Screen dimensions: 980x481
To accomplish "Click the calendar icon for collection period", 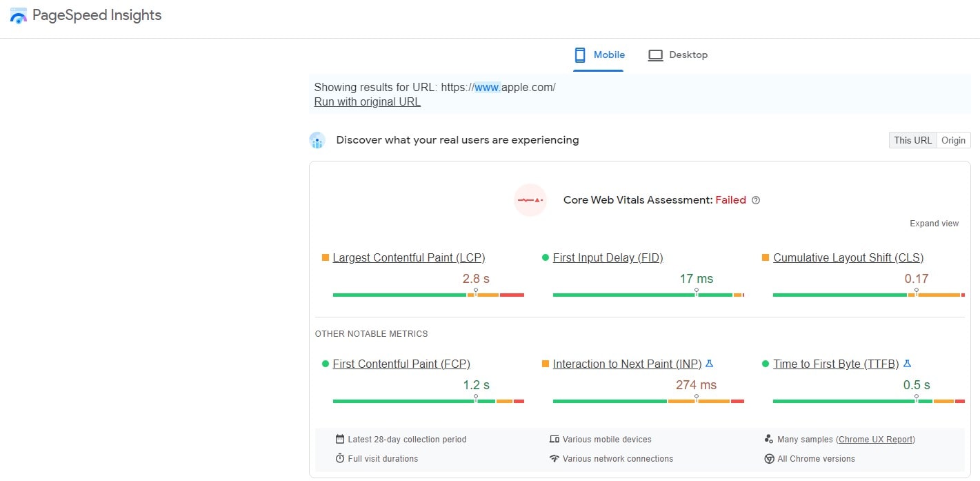I will coord(339,439).
